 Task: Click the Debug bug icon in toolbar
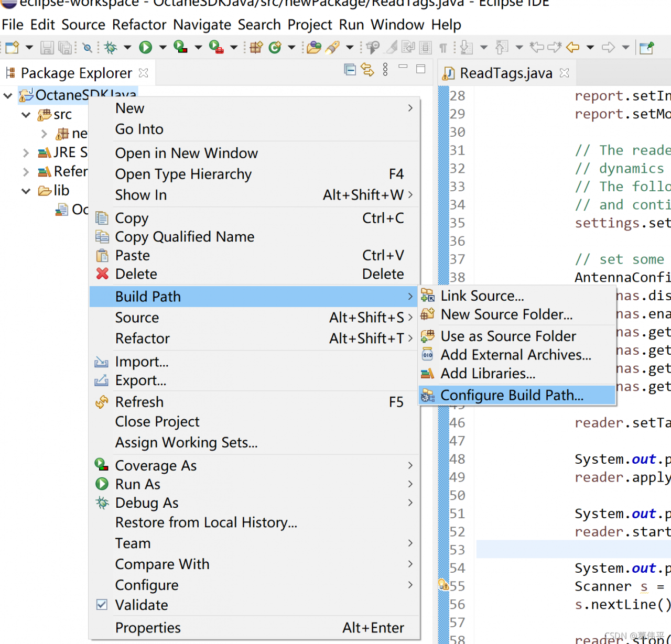111,48
